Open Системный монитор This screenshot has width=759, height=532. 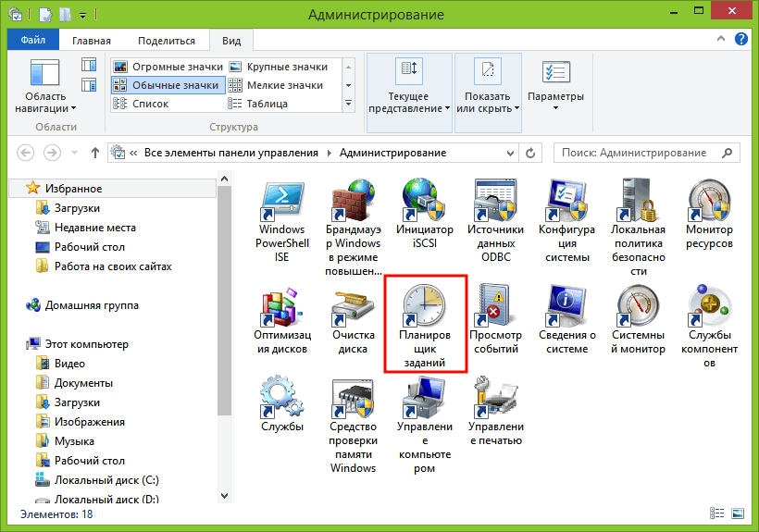[638, 320]
